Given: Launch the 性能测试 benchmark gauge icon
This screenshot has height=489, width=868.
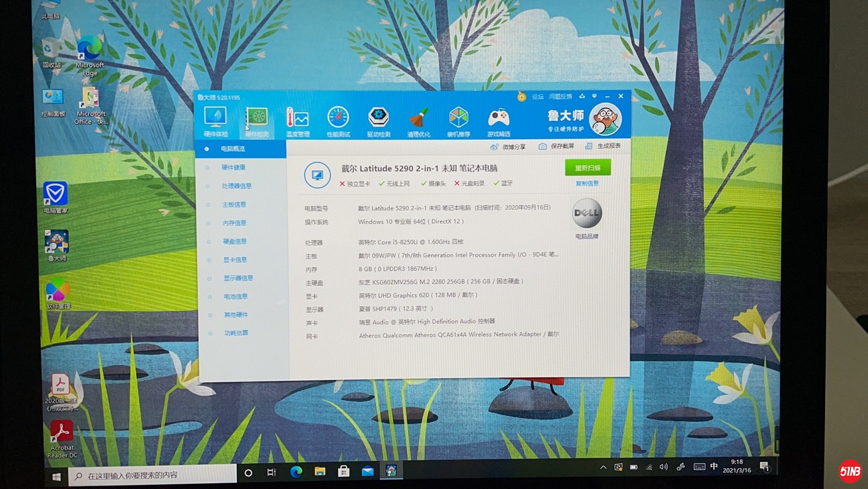Looking at the screenshot, I should (338, 121).
